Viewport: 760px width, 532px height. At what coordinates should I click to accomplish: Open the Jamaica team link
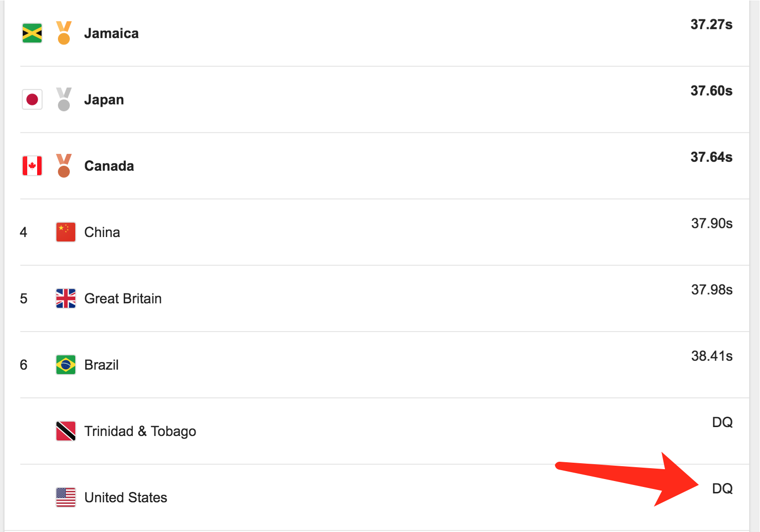(x=111, y=33)
